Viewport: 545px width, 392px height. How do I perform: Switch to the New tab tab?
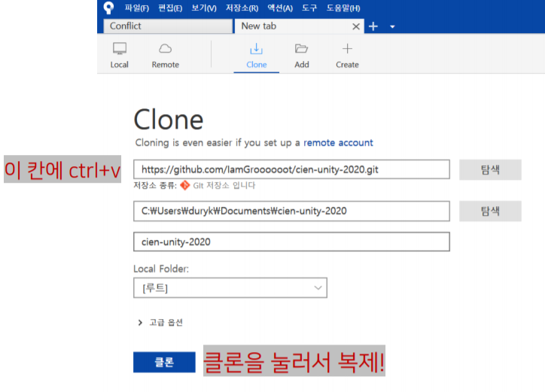tap(300, 26)
